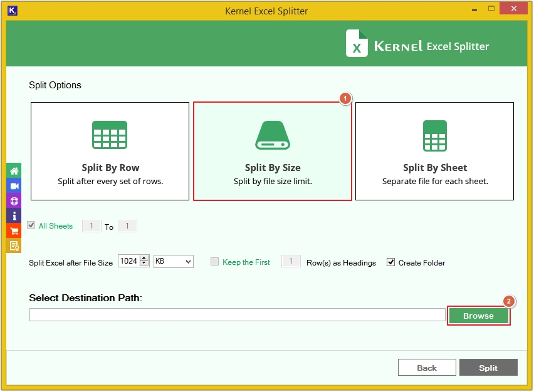Click the 'Split by file size limit.' text

coord(273,182)
